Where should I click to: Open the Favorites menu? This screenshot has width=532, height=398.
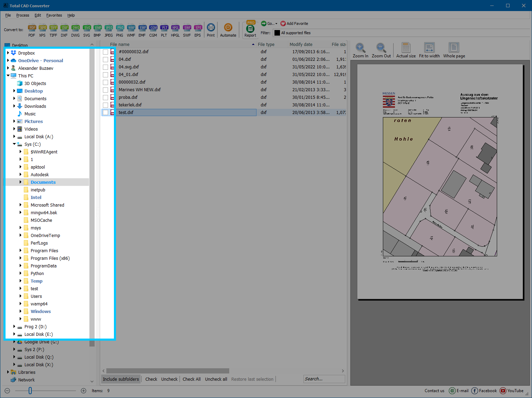click(54, 15)
